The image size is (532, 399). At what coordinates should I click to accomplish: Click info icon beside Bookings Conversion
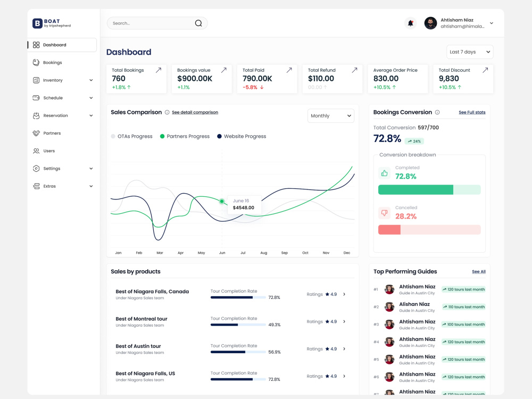pos(437,112)
